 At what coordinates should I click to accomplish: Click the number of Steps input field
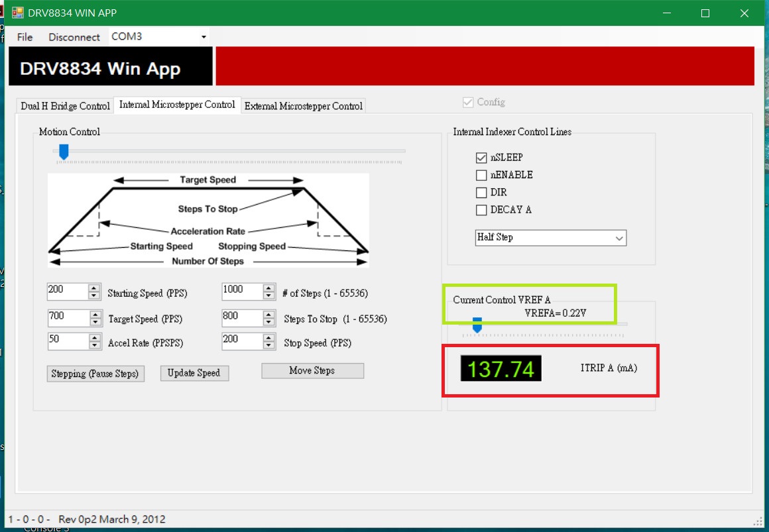(x=242, y=292)
